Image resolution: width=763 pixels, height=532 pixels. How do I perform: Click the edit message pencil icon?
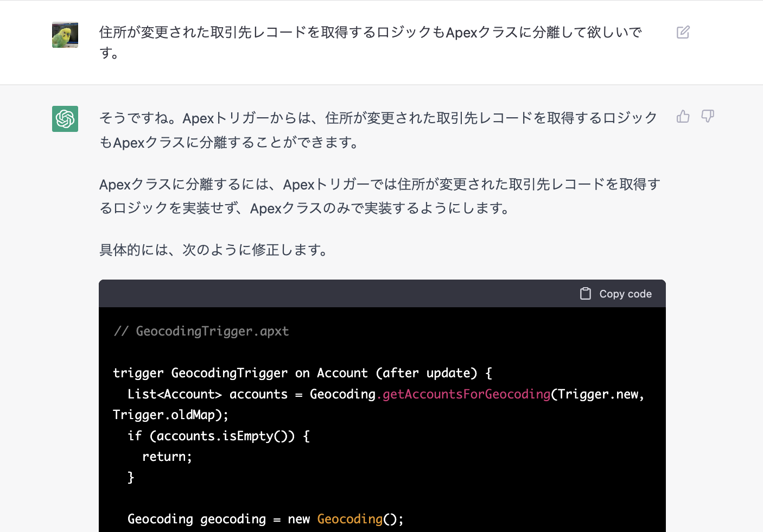(x=683, y=32)
